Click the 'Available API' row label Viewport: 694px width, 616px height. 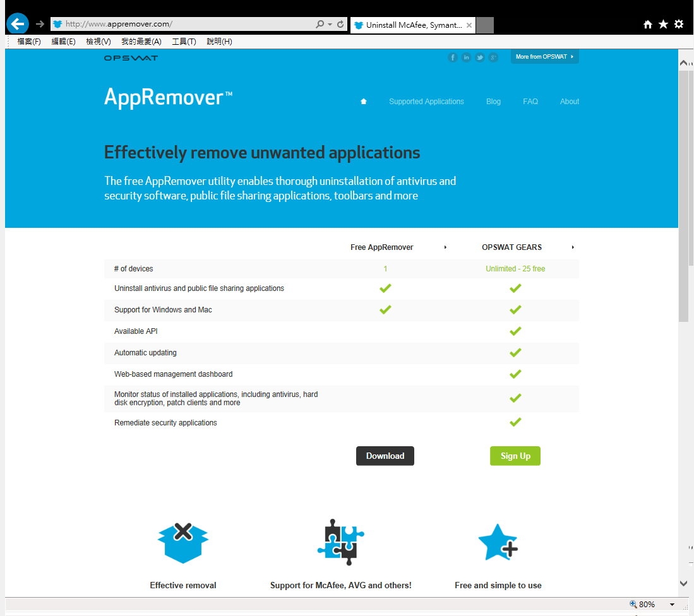click(136, 331)
